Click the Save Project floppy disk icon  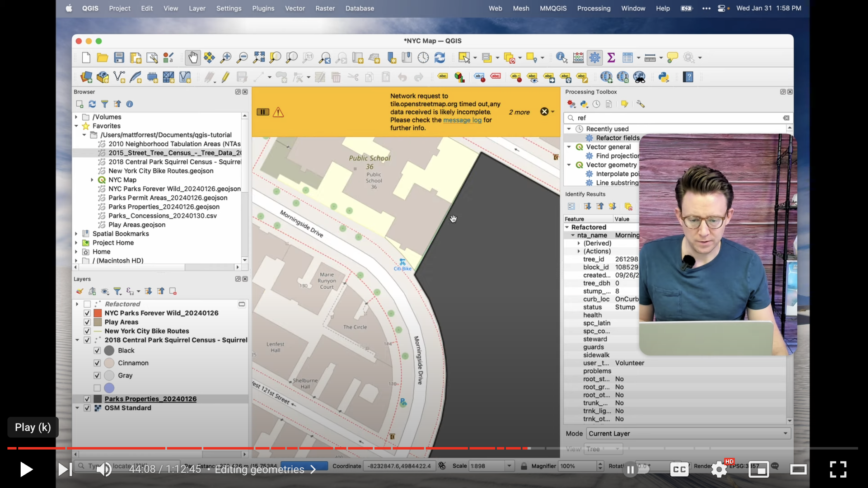coord(119,57)
